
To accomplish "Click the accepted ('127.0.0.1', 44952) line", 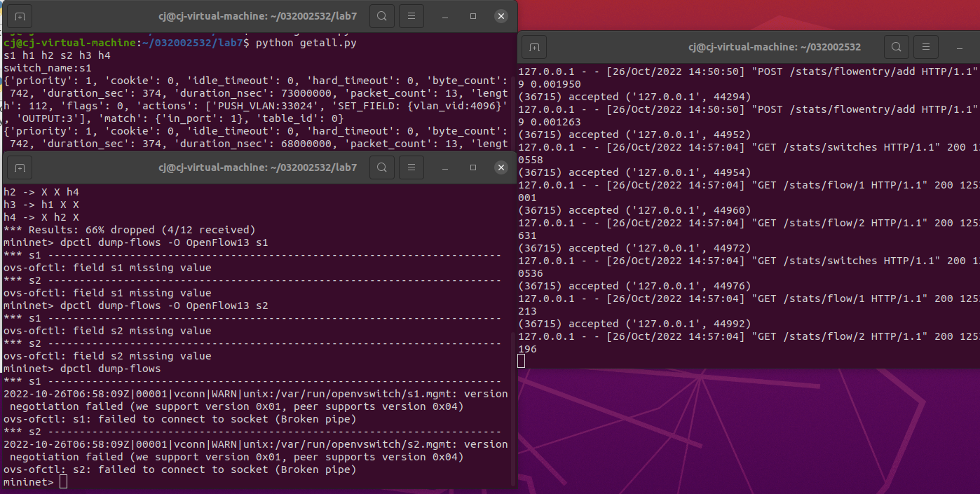I will (x=634, y=135).
